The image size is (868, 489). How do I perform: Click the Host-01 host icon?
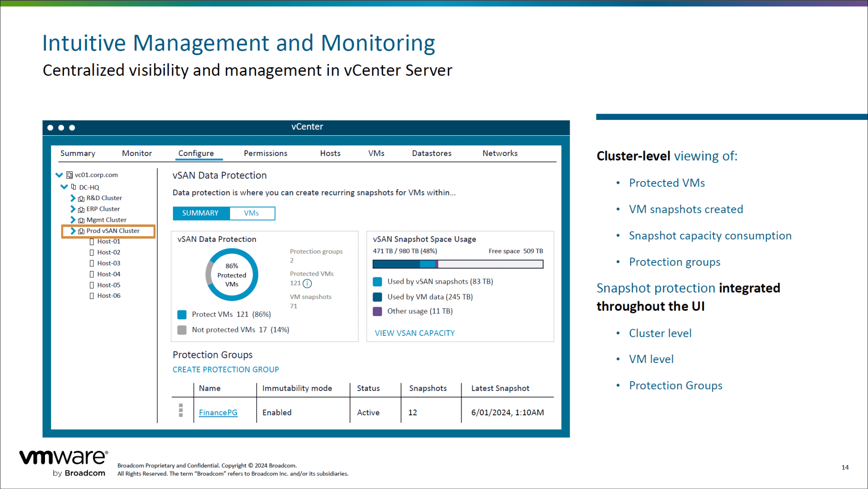[x=92, y=242]
